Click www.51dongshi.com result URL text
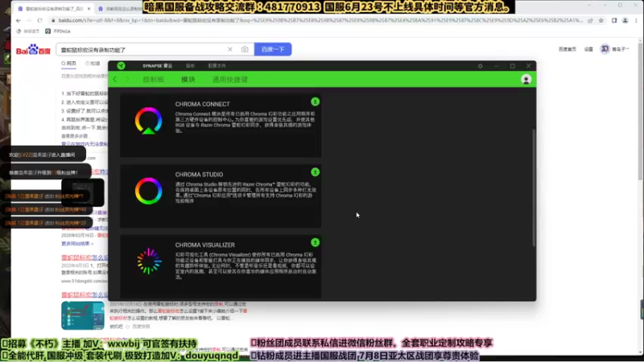 coord(85,281)
